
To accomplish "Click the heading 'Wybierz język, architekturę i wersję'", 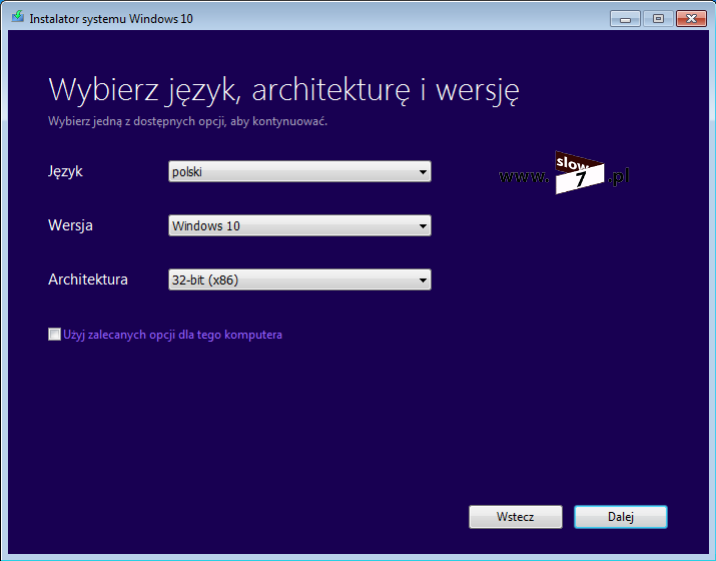I will (284, 90).
